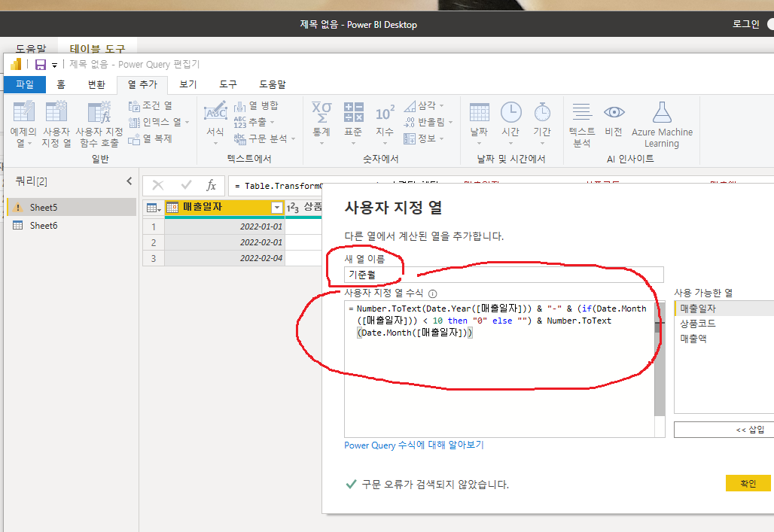
Task: Select the cell 2022-01-01
Action: (224, 226)
